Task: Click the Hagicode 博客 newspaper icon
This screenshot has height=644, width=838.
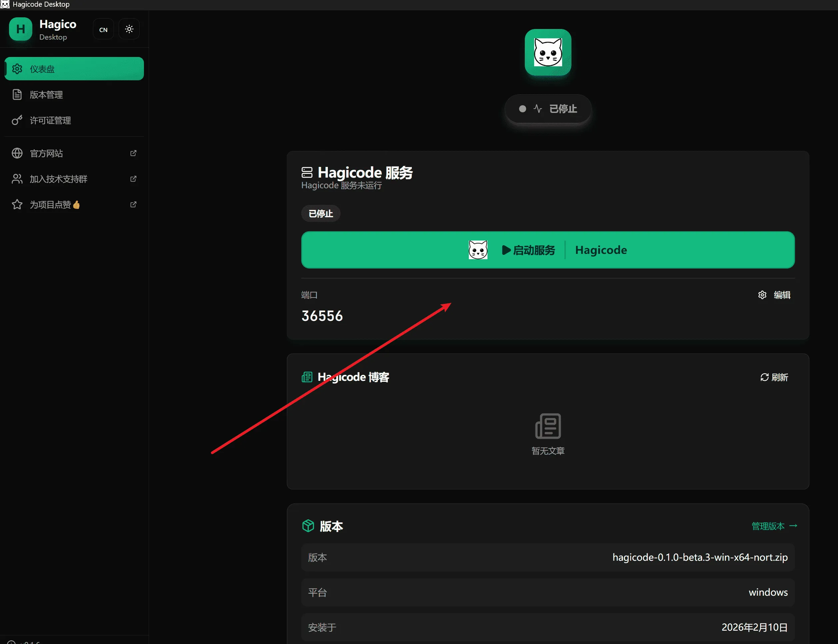Action: tap(307, 377)
